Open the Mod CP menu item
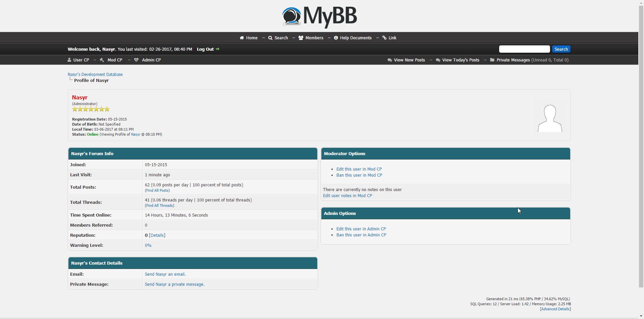 coord(115,60)
